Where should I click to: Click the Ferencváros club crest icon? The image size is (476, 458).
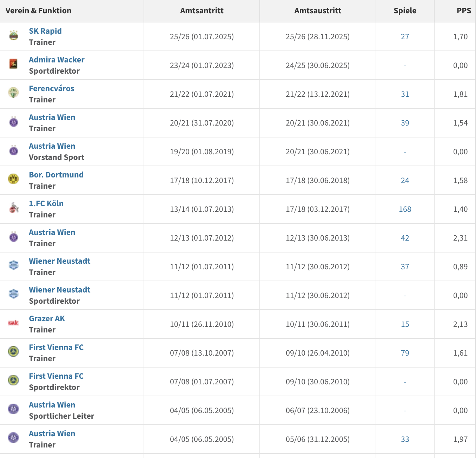tap(14, 93)
